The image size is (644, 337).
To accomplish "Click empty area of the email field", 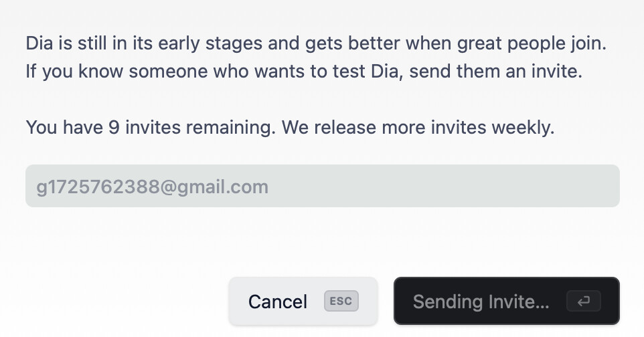I will [x=444, y=186].
